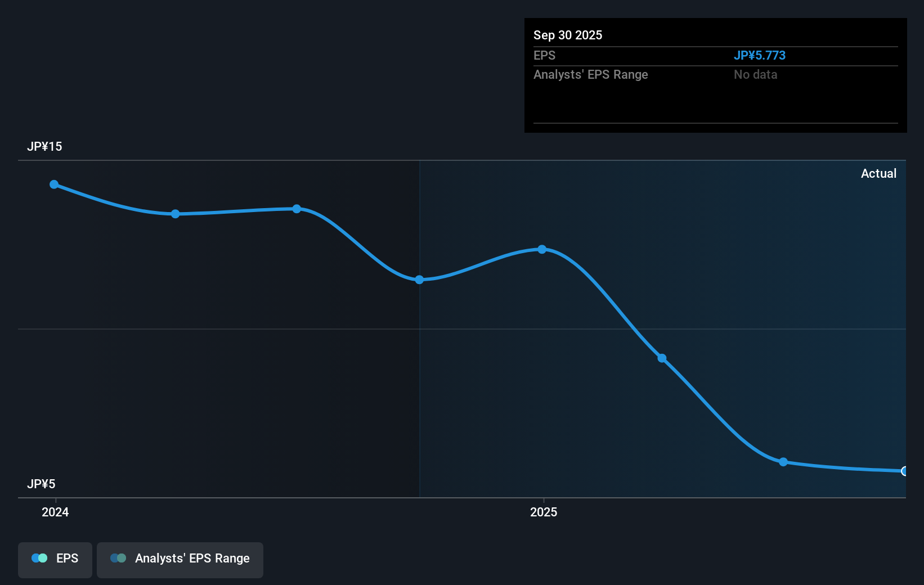Toggle the EPS series visibility
The width and height of the screenshot is (924, 585).
(55, 559)
